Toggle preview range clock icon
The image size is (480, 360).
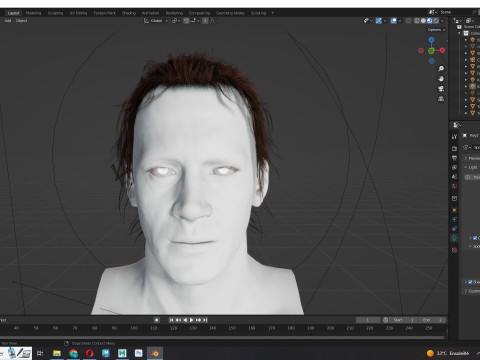click(x=386, y=320)
